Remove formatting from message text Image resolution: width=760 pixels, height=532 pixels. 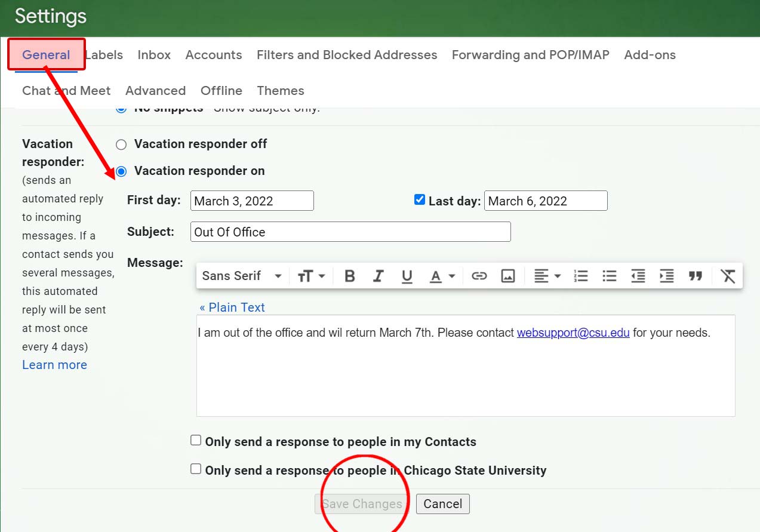coord(728,276)
